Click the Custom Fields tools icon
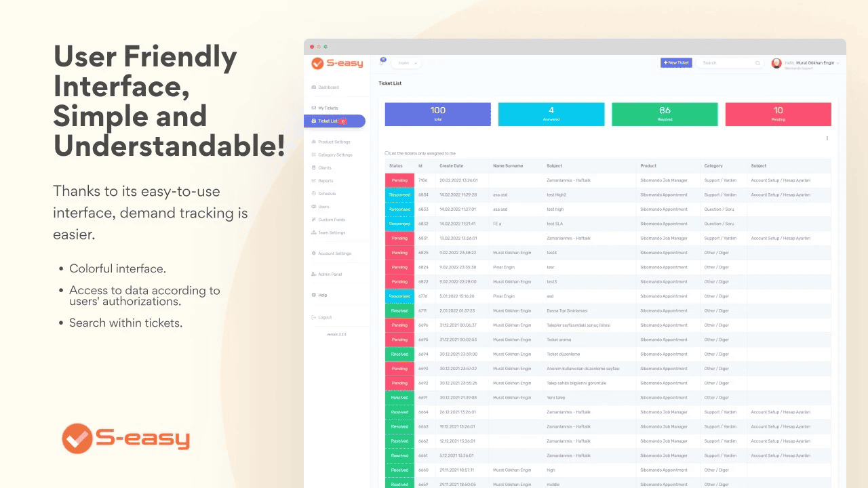This screenshot has width=868, height=488. (313, 220)
